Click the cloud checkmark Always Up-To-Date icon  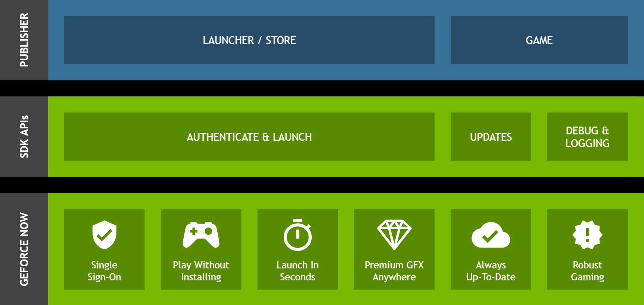point(491,235)
